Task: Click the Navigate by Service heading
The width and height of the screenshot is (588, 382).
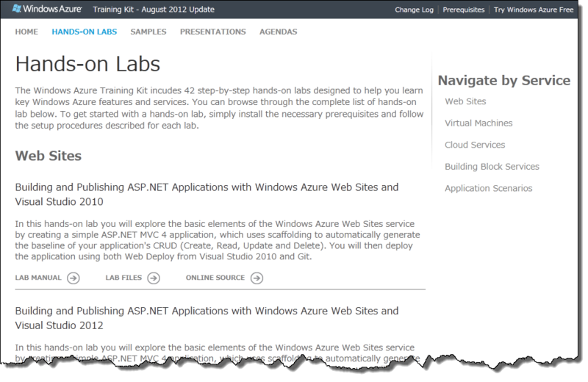Action: (504, 81)
